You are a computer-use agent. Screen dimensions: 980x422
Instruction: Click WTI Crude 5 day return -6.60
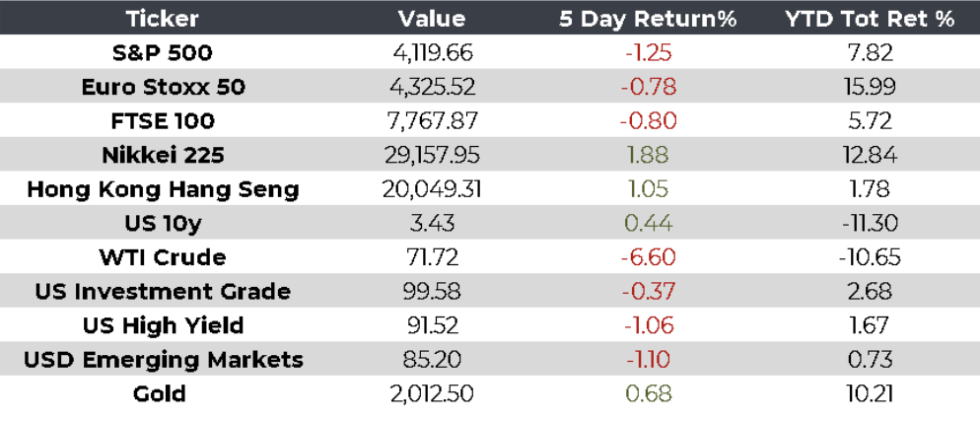point(648,257)
